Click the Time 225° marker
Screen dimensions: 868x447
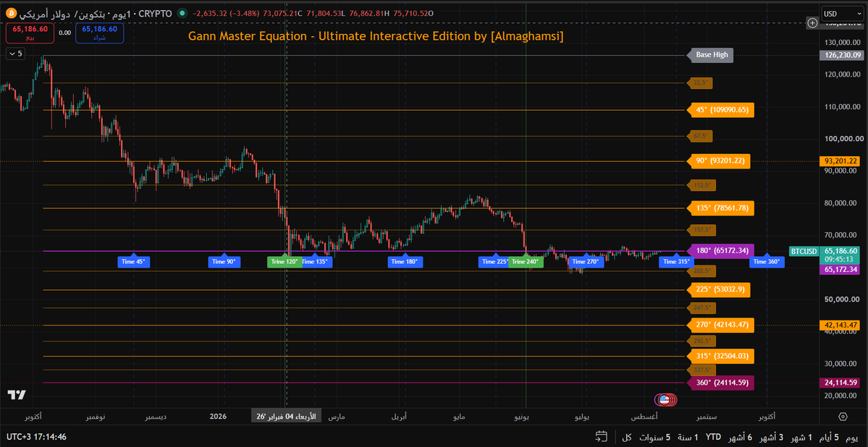[495, 262]
